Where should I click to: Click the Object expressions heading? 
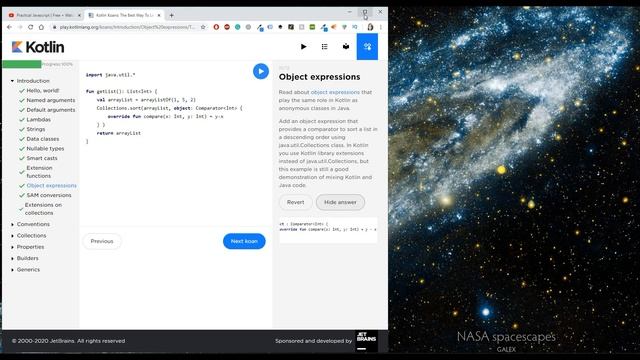319,77
